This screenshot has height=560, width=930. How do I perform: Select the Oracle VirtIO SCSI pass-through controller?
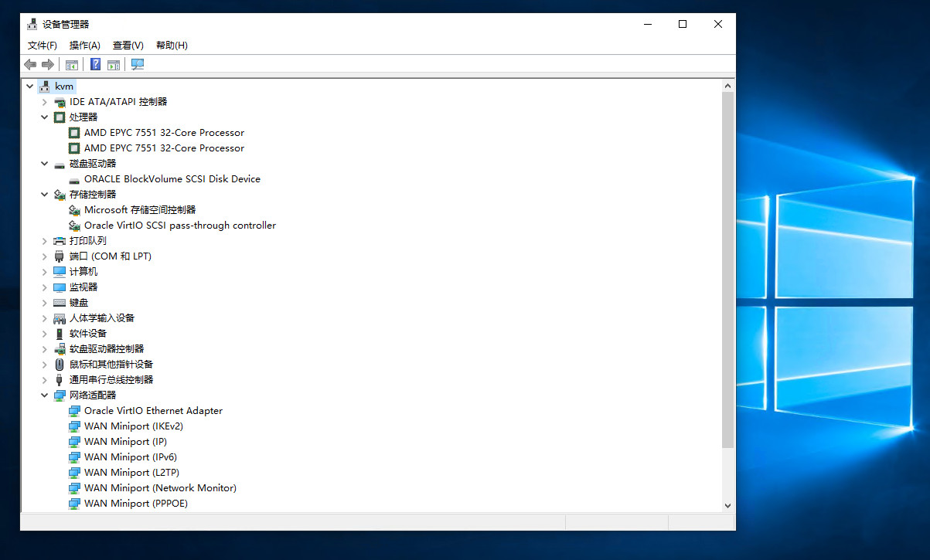click(x=179, y=226)
